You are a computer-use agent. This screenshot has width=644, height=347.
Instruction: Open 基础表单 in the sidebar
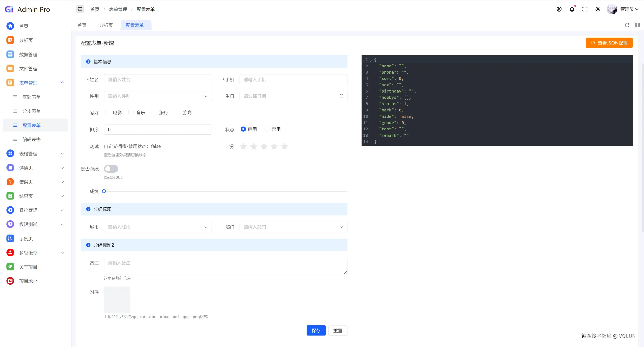[x=31, y=97]
